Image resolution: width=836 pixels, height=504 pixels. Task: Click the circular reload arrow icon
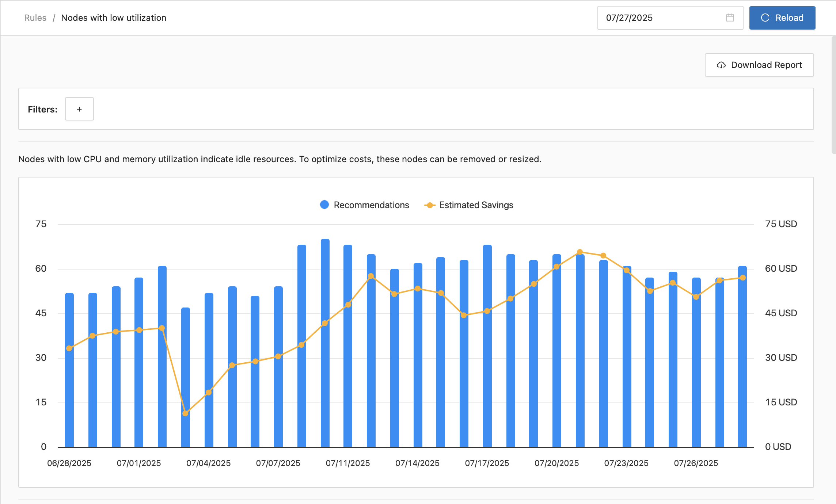point(765,18)
